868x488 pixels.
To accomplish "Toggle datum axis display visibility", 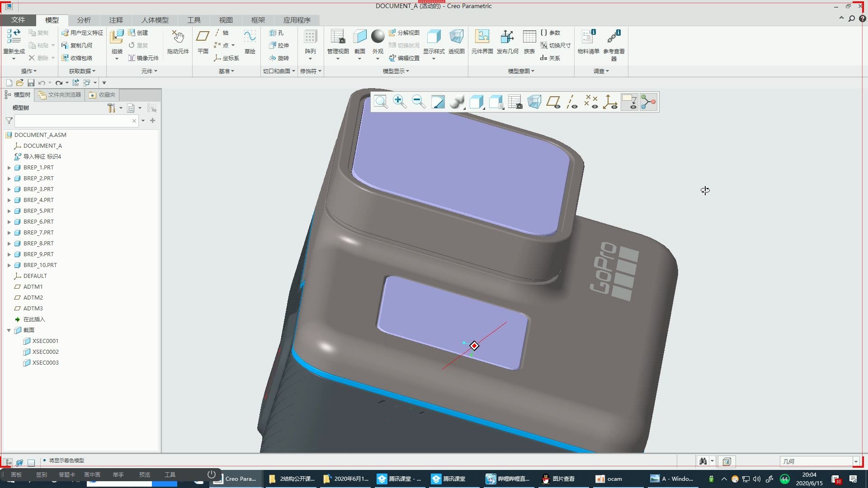I will click(x=572, y=102).
